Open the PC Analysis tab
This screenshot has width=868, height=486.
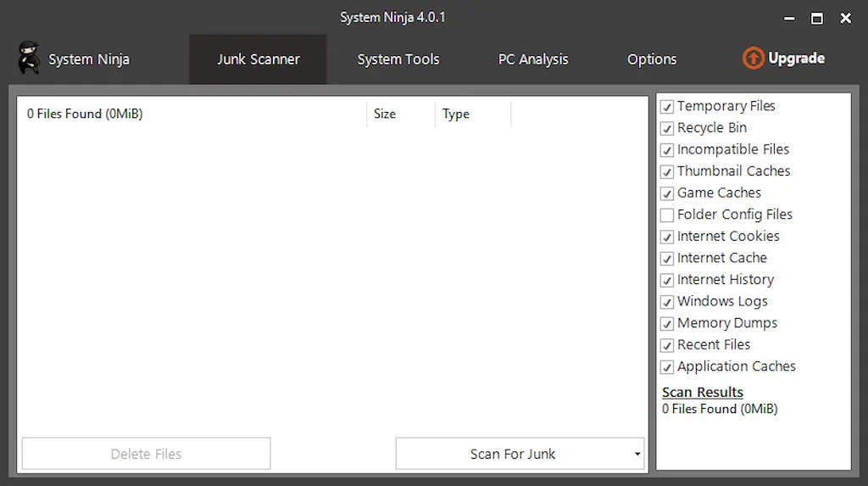[x=533, y=59]
